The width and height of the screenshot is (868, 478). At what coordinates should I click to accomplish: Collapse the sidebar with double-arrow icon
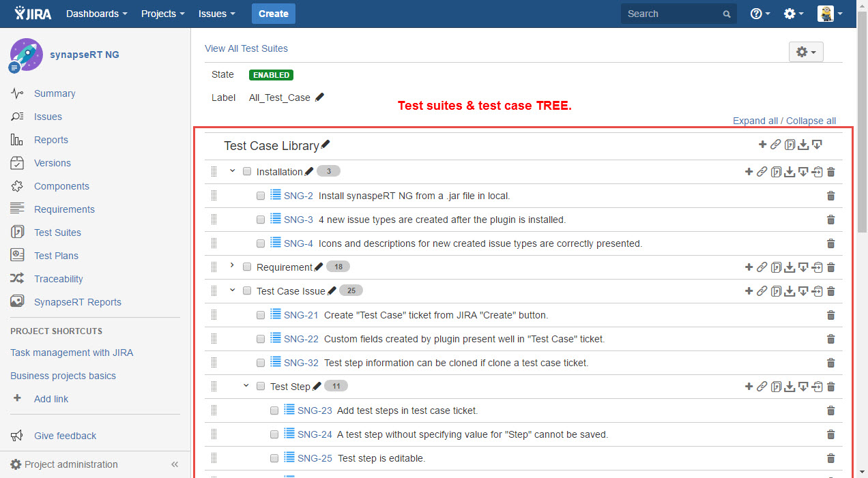(175, 464)
